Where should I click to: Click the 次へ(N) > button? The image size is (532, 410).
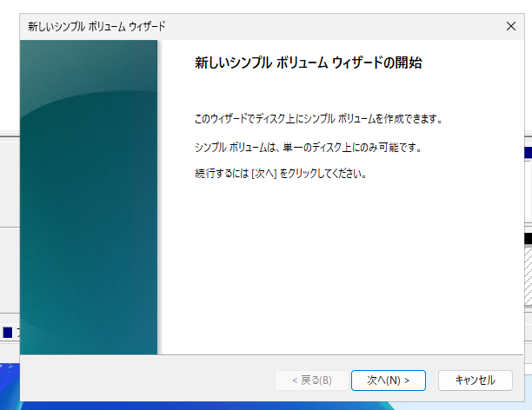(388, 380)
